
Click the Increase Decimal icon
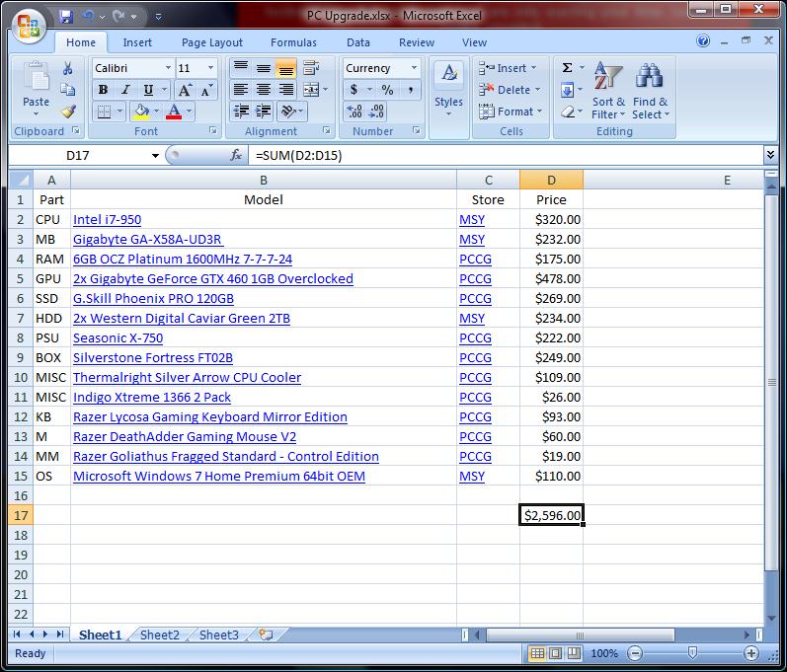354,112
